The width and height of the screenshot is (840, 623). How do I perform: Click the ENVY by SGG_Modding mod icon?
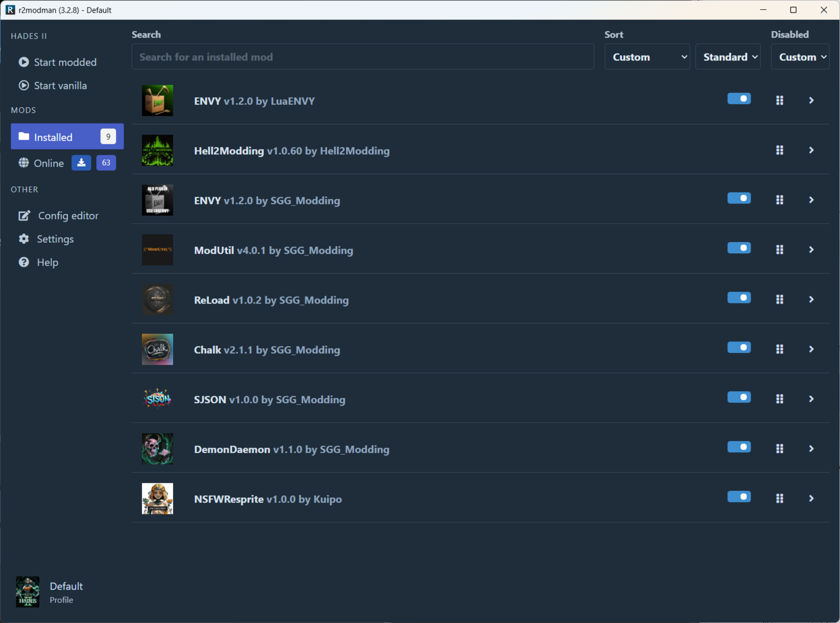coord(157,200)
